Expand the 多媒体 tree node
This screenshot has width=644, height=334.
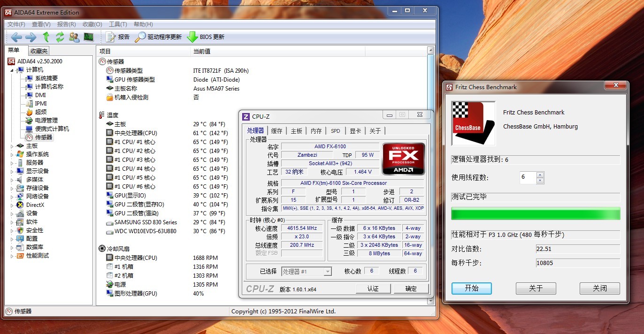point(13,180)
